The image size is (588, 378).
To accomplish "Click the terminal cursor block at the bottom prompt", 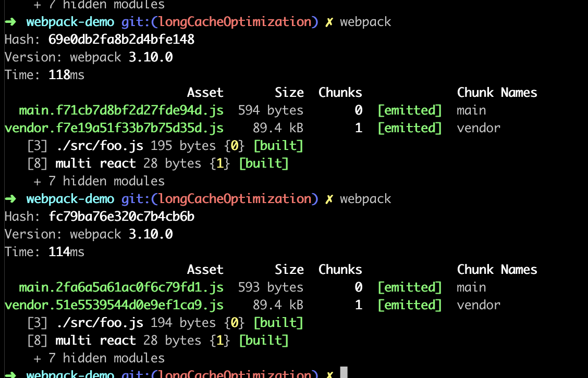I will click(x=344, y=373).
